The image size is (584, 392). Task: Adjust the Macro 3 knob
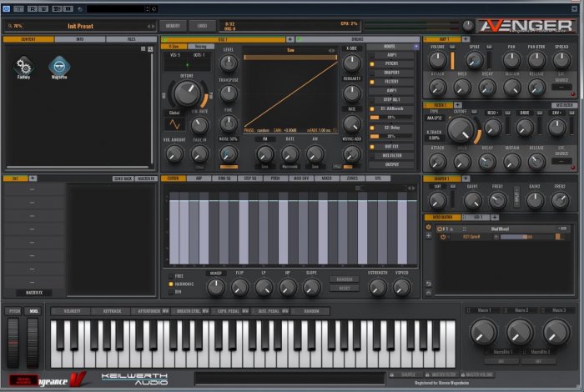[x=556, y=332]
